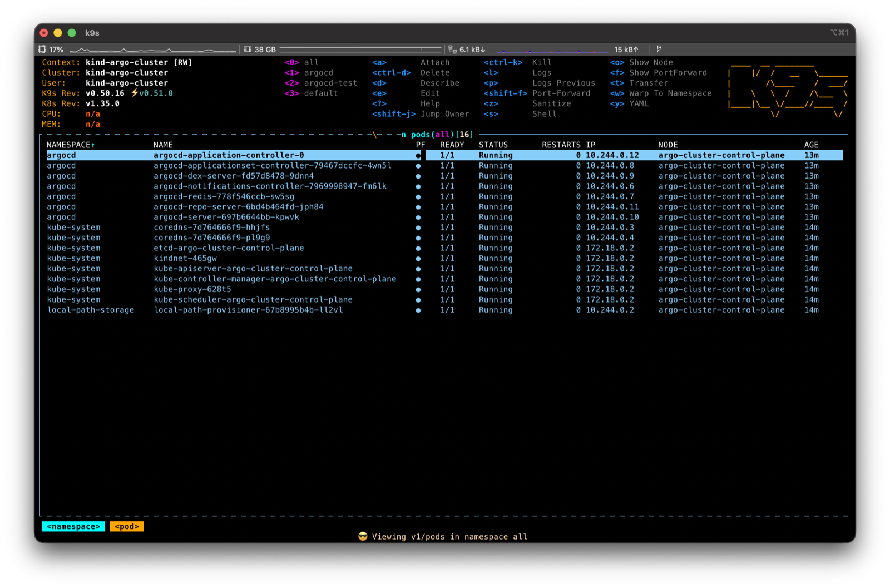Click the lightning bolt update icon
Image resolution: width=890 pixels, height=588 pixels.
click(x=134, y=93)
